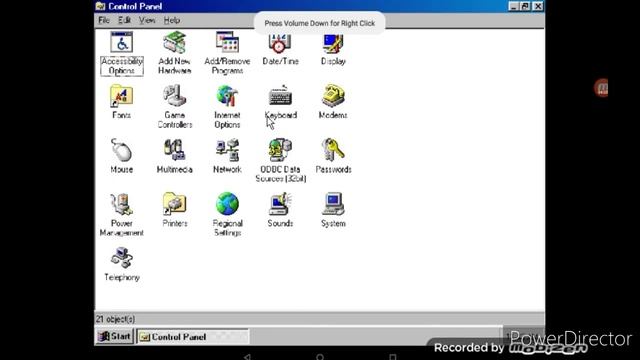Viewport: 640px width, 360px height.
Task: Click the Control Panel title bar icon
Action: tap(100, 6)
